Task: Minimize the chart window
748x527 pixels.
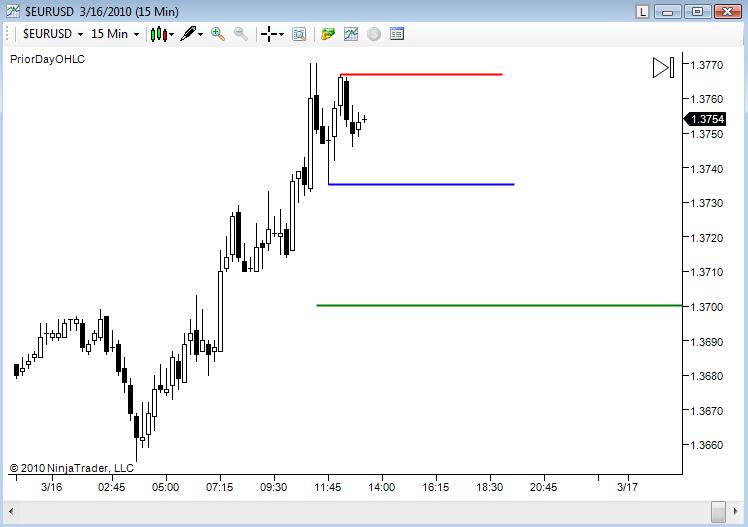Action: click(x=668, y=12)
